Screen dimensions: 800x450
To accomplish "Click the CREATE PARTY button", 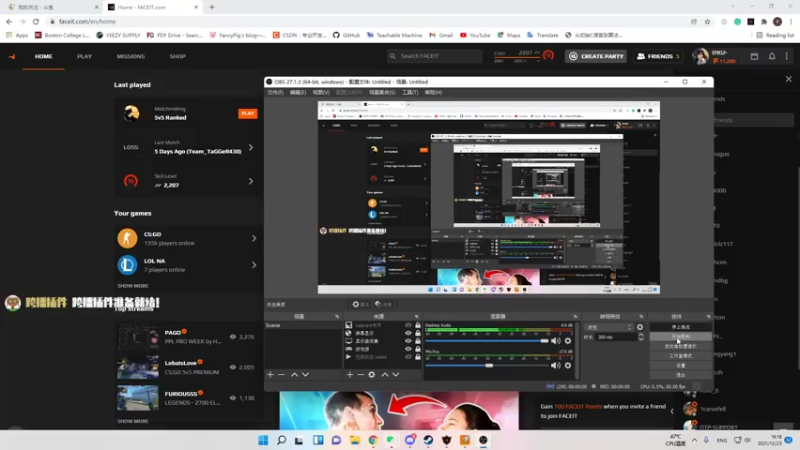I will pos(596,56).
